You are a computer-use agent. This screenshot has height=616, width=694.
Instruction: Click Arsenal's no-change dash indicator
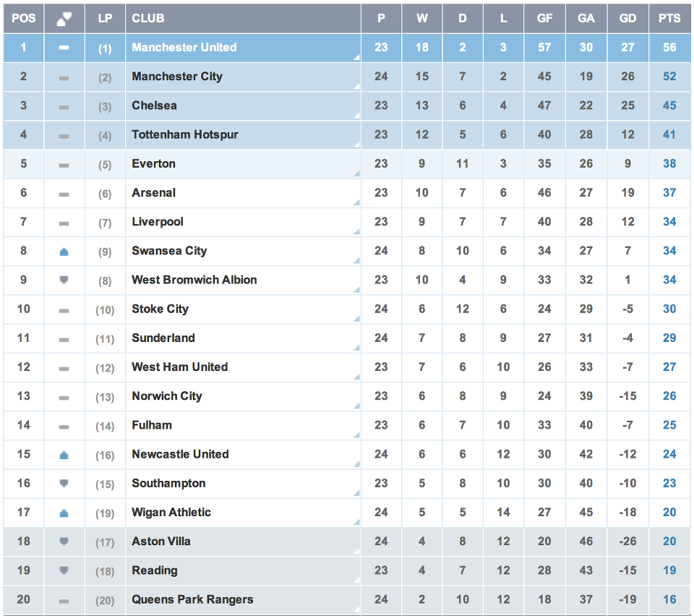[64, 194]
